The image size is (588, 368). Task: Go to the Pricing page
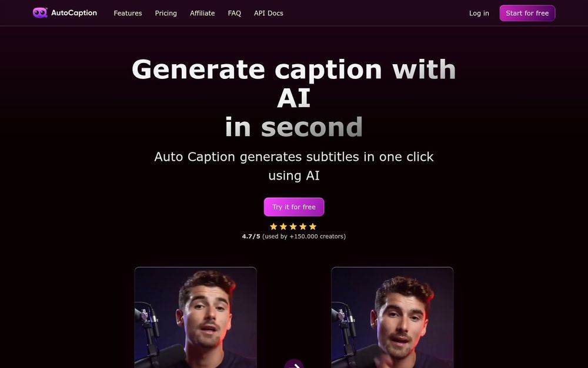point(166,13)
